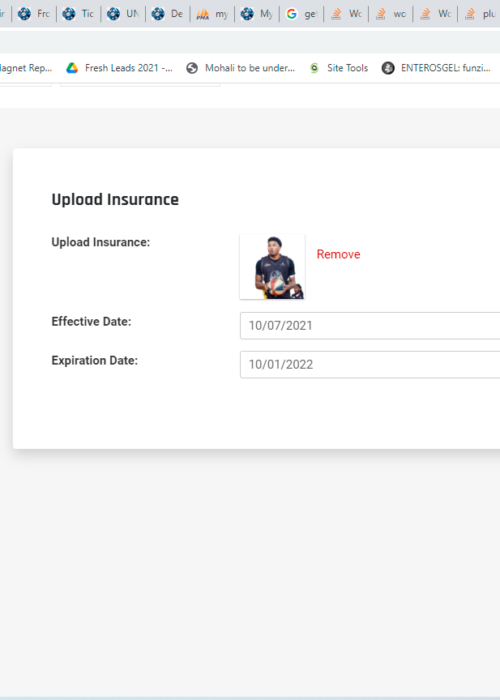
Task: Click the Google favicon in tab strip
Action: point(292,14)
